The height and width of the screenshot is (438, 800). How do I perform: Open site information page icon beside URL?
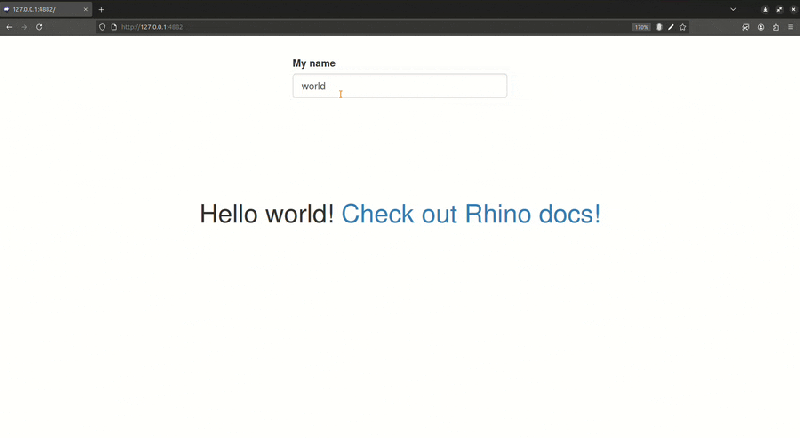[x=114, y=27]
